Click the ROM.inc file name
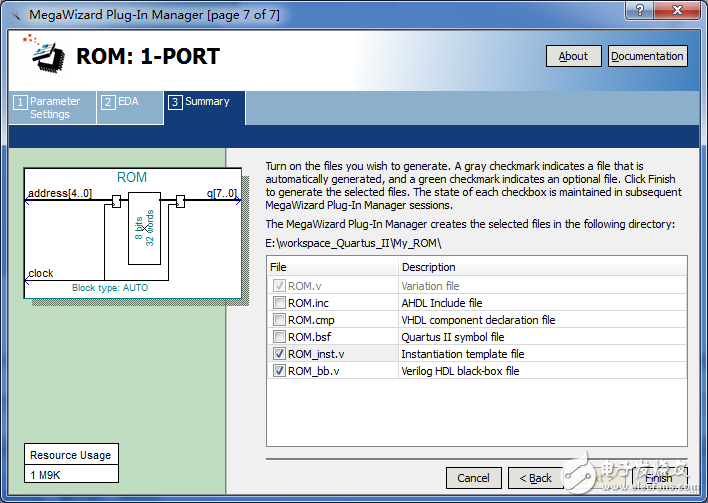The image size is (708, 503). tap(308, 303)
